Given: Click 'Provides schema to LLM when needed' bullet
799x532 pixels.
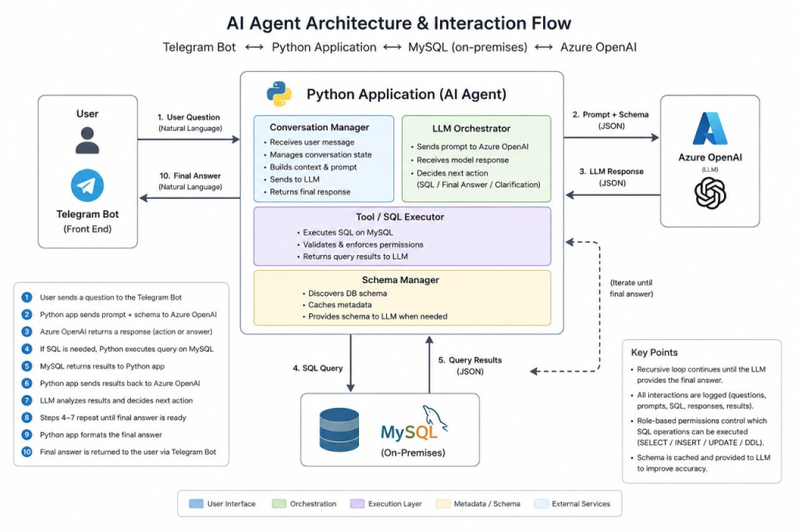Looking at the screenshot, I should 378,317.
